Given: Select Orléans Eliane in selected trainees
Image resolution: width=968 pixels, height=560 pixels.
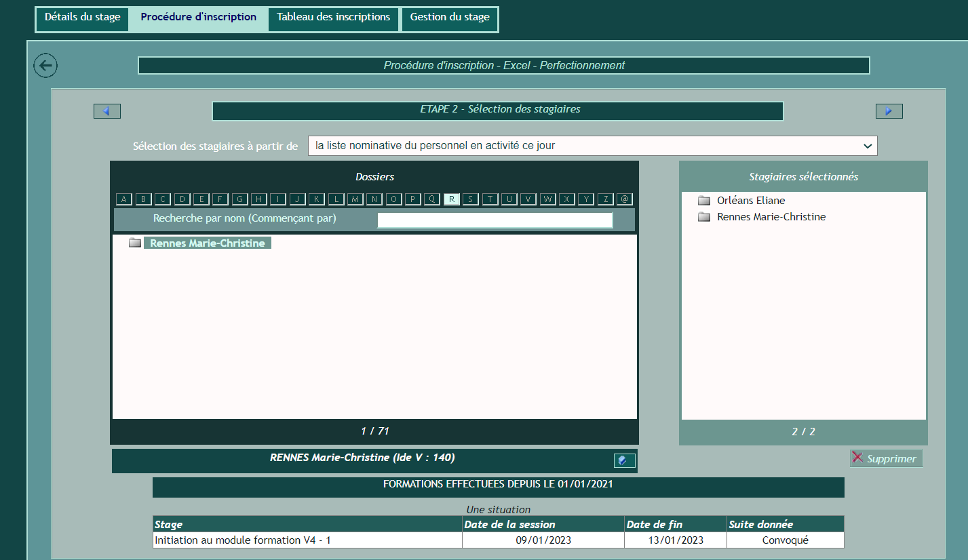Looking at the screenshot, I should tap(751, 201).
